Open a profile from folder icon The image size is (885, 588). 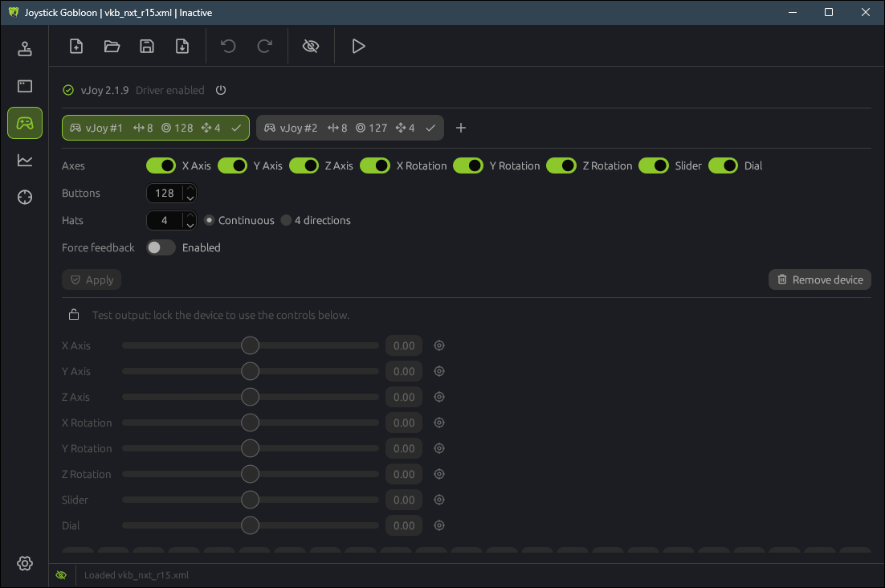pos(112,47)
